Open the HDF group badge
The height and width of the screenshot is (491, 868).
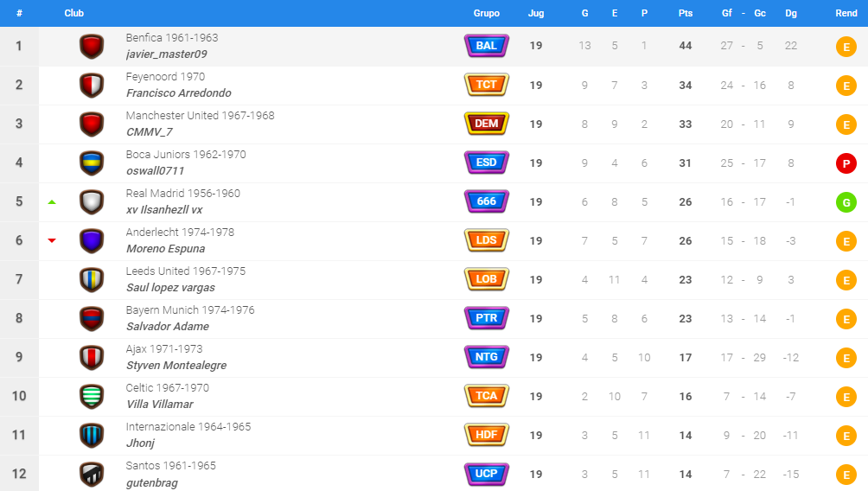click(x=487, y=435)
